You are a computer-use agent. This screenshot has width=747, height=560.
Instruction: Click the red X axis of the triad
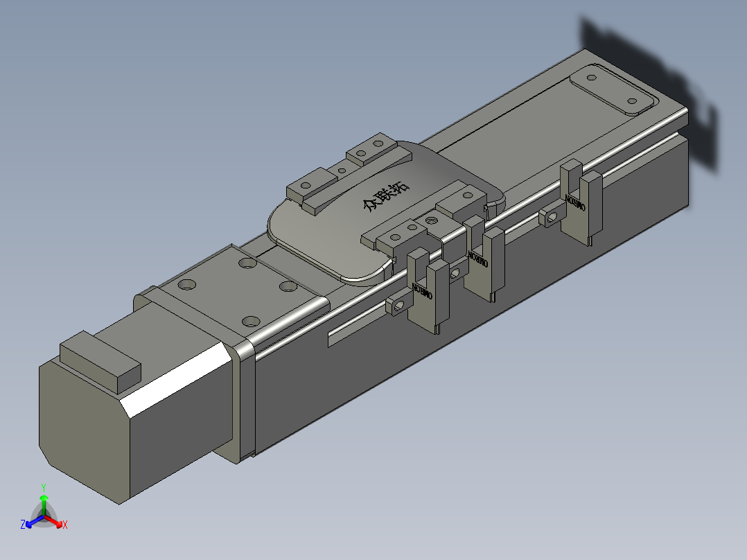(x=57, y=521)
